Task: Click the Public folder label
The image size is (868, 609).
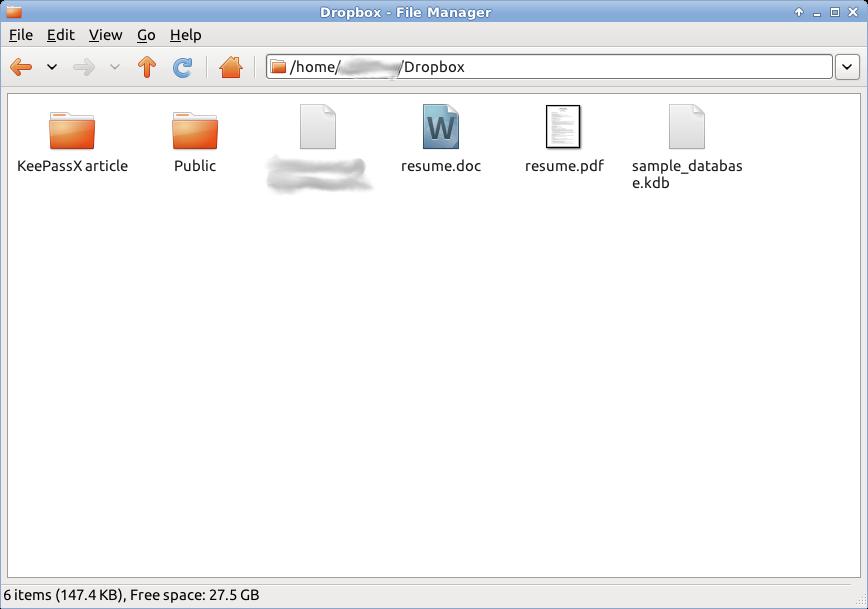Action: click(195, 166)
